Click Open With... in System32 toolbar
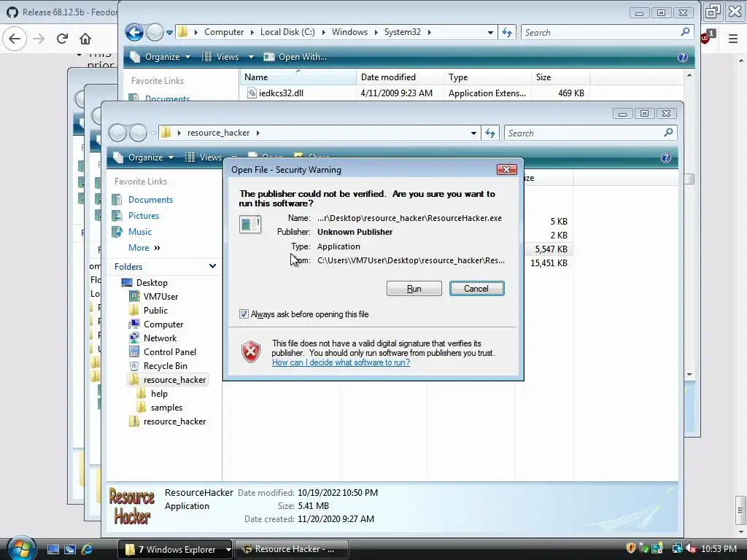Image resolution: width=747 pixels, height=560 pixels. [x=295, y=57]
